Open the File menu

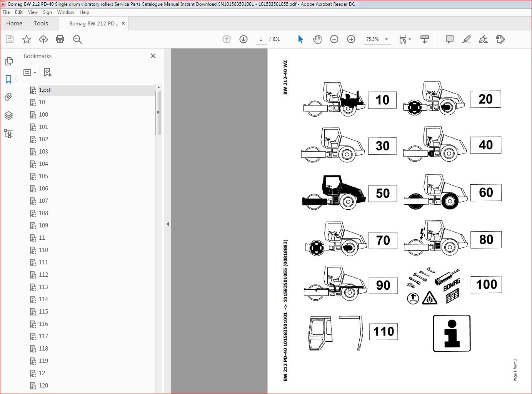(x=6, y=12)
